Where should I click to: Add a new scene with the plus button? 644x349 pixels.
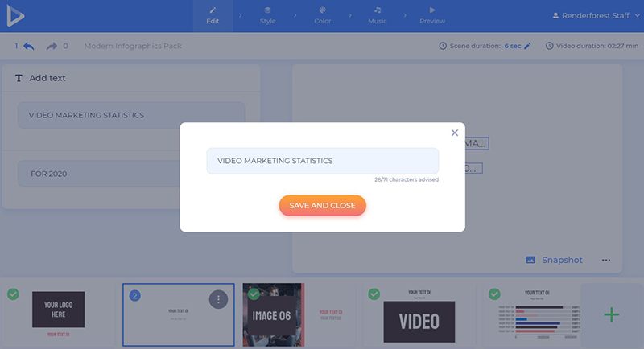[611, 314]
